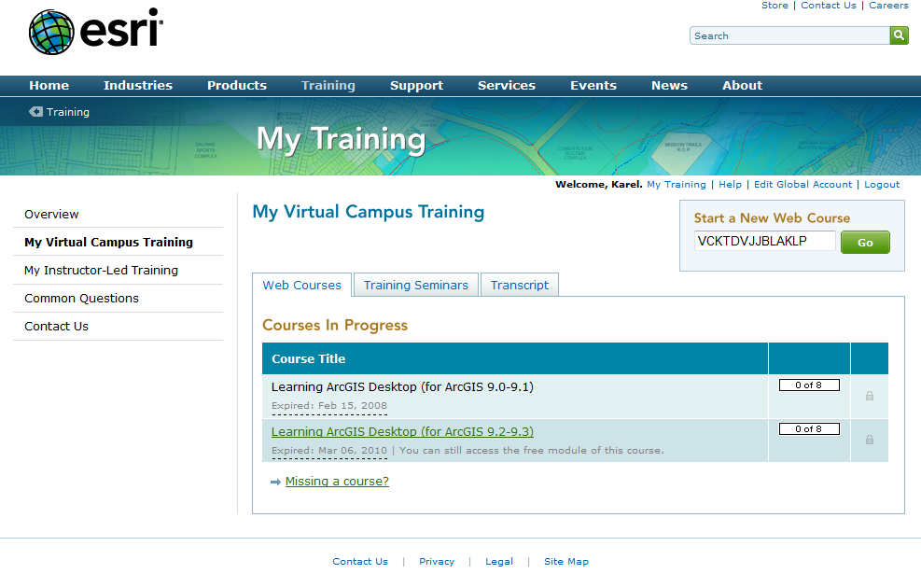Click 'Learning ArcGIS Desktop (for ArcGIS 9.0-9.1)' title

(402, 387)
